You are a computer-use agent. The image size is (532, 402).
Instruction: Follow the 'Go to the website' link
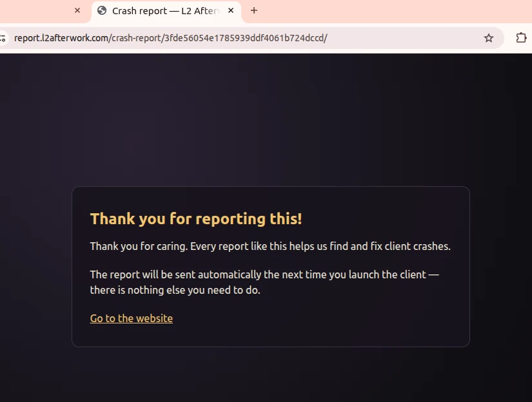pyautogui.click(x=132, y=318)
